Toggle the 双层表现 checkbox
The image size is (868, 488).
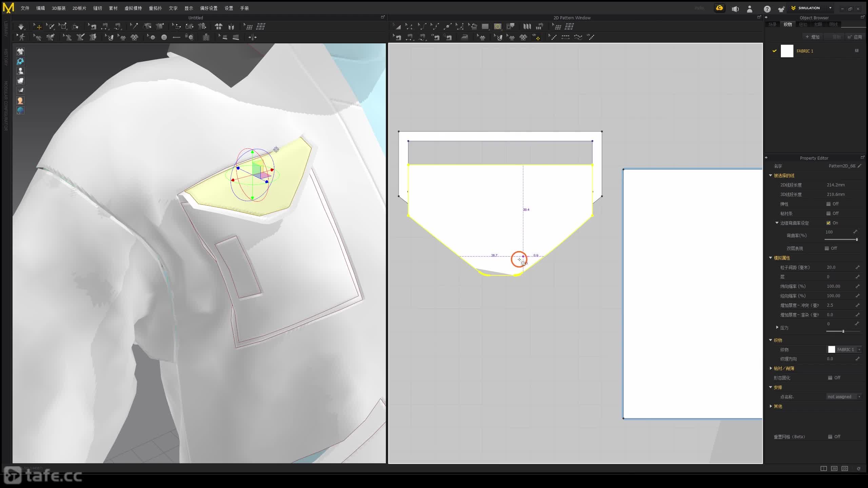click(827, 248)
